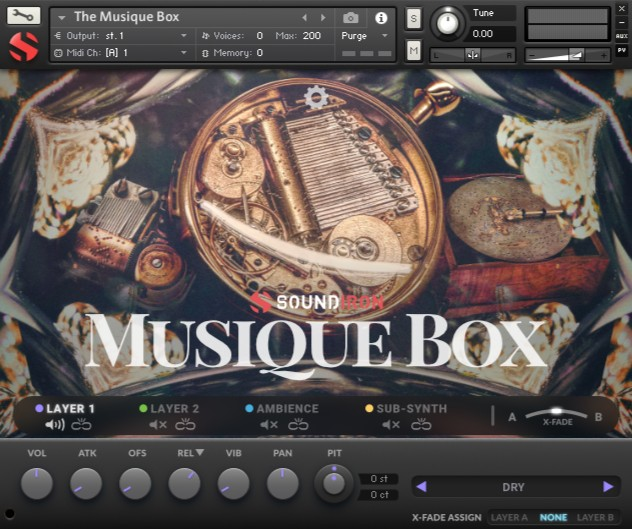Click the A-B X-FADE slider
This screenshot has height=529, width=632.
click(556, 413)
